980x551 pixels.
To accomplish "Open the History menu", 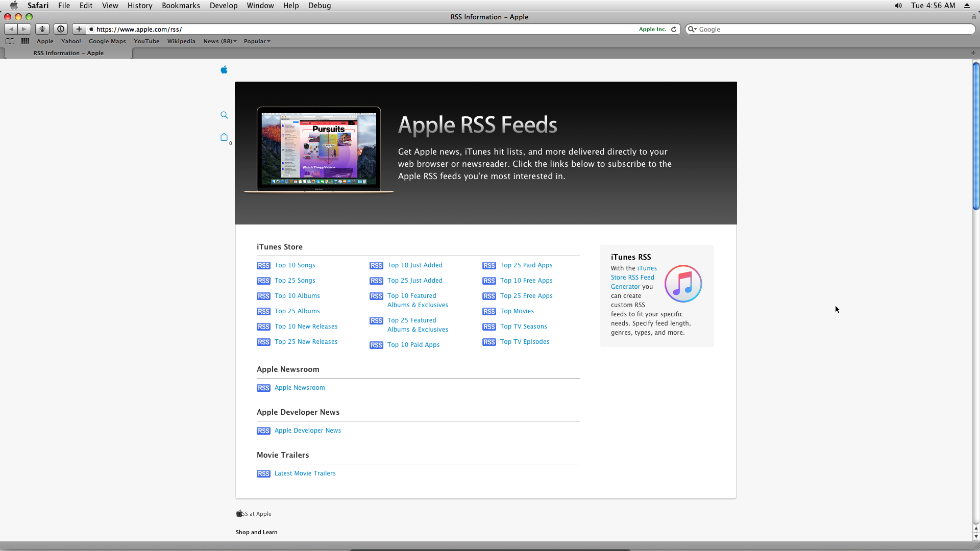I will [x=140, y=6].
